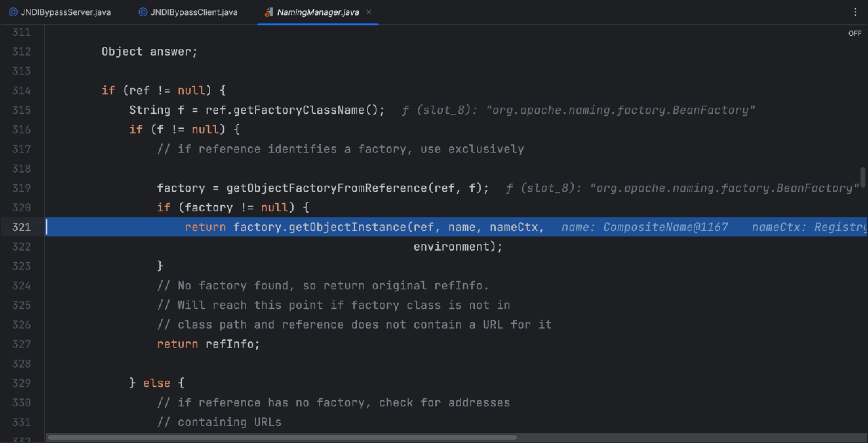Click comment 'class path and reference does not'
Image resolution: width=868 pixels, height=443 pixels.
point(354,324)
